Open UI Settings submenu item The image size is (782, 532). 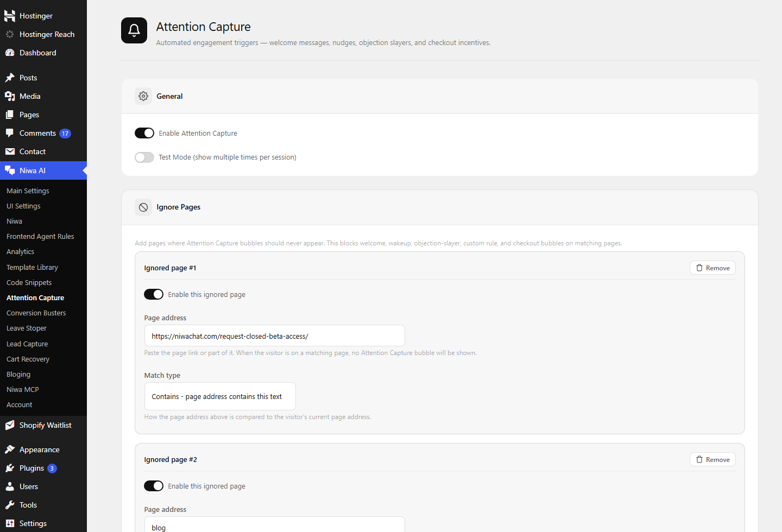pyautogui.click(x=23, y=206)
